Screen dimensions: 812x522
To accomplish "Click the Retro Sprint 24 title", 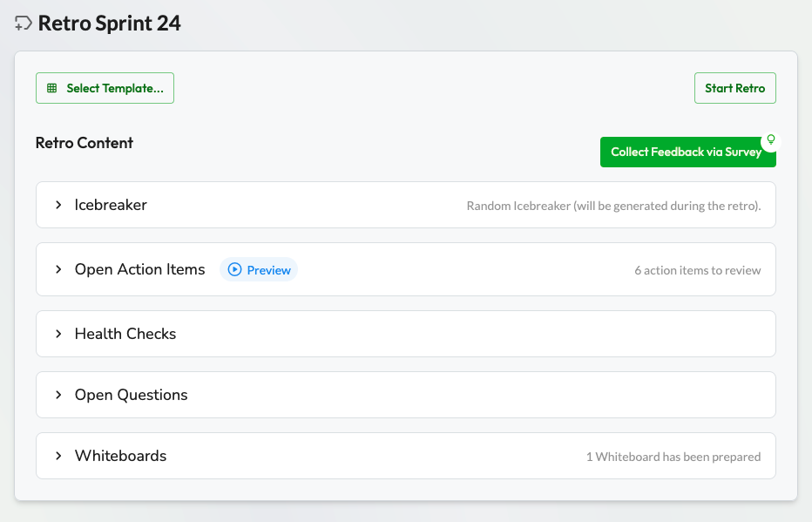I will coord(110,24).
